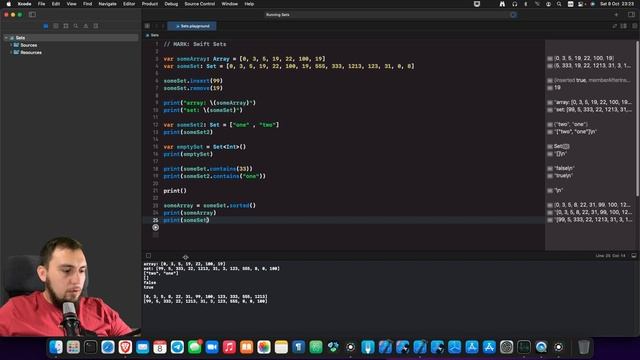Viewport: 640px width, 360px height.
Task: Click the debug area center control icon
Action: tap(186, 257)
